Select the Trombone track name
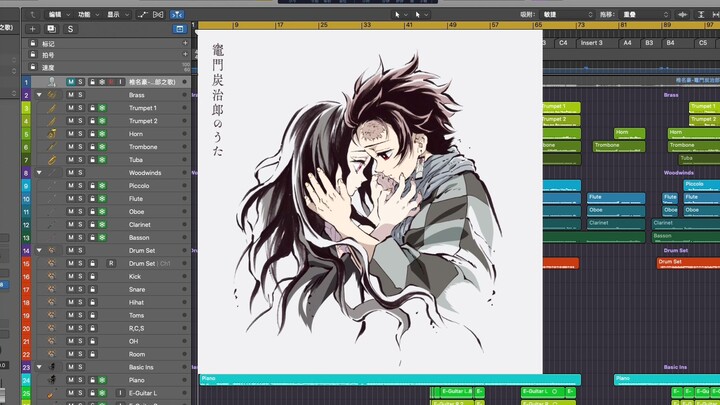This screenshot has width=720, height=405. click(x=143, y=147)
